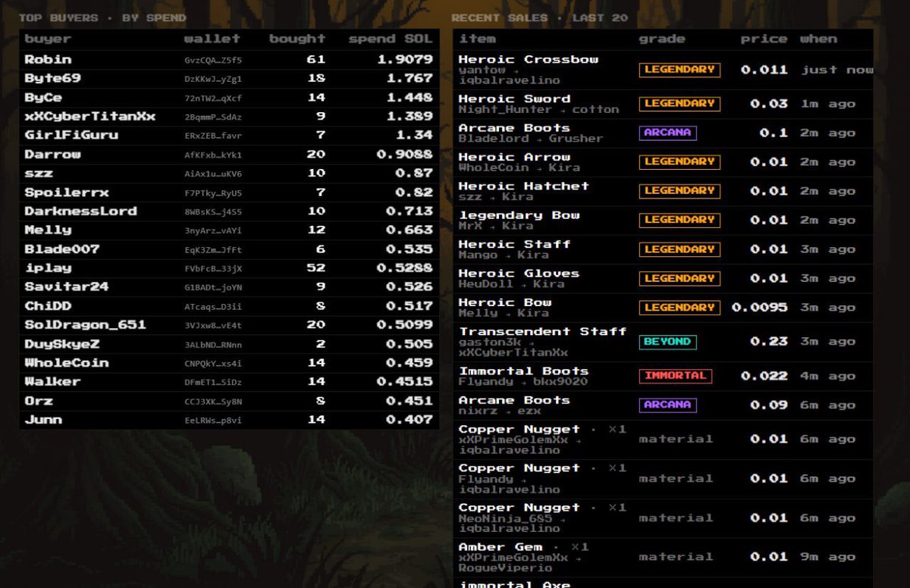Viewport: 910px width, 588px height.
Task: Click LEGENDARY badge on Heroic Crossbow
Action: (679, 70)
